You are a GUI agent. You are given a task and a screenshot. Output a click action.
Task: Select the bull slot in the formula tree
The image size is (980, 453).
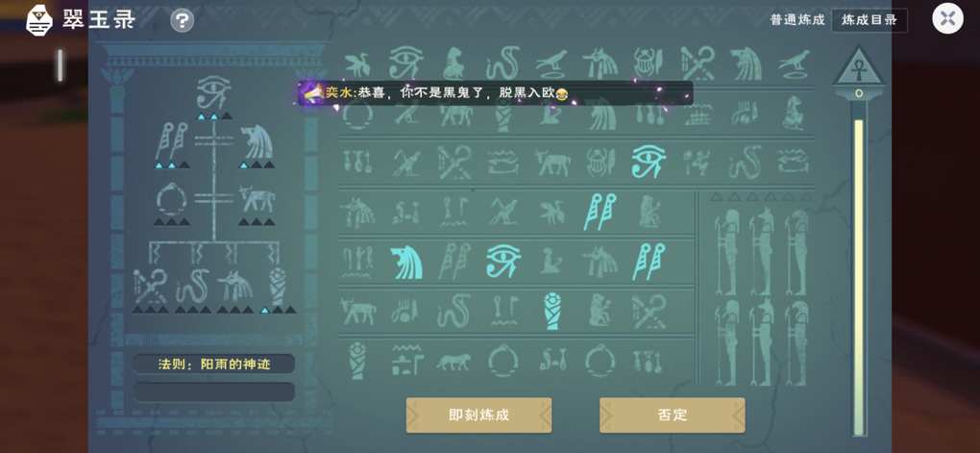pyautogui.click(x=257, y=200)
